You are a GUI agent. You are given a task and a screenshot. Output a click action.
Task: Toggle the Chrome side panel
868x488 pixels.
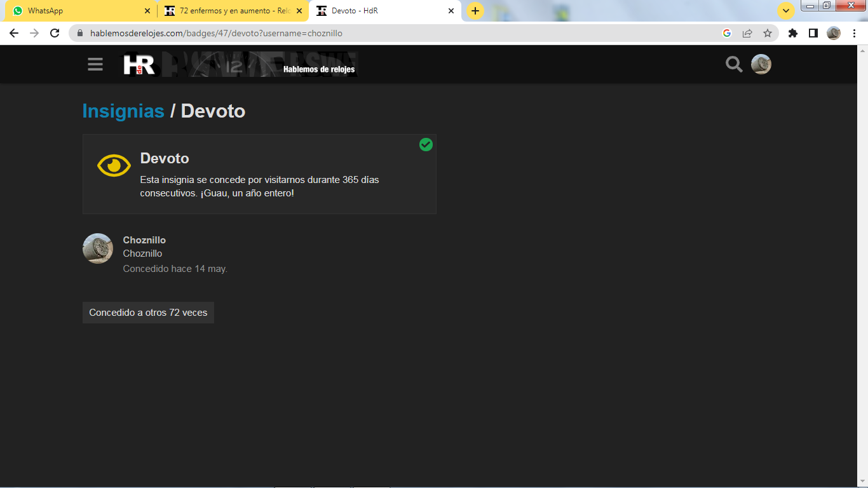click(813, 33)
